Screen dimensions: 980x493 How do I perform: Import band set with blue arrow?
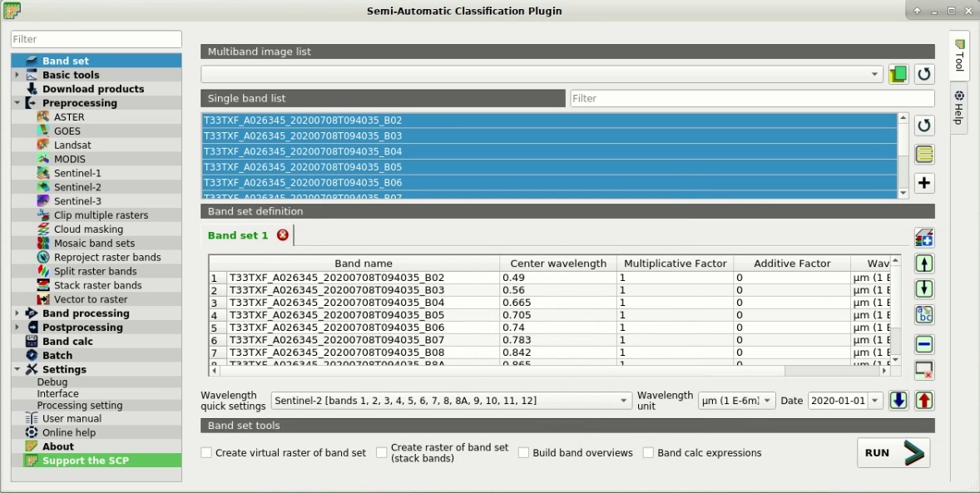tap(898, 401)
